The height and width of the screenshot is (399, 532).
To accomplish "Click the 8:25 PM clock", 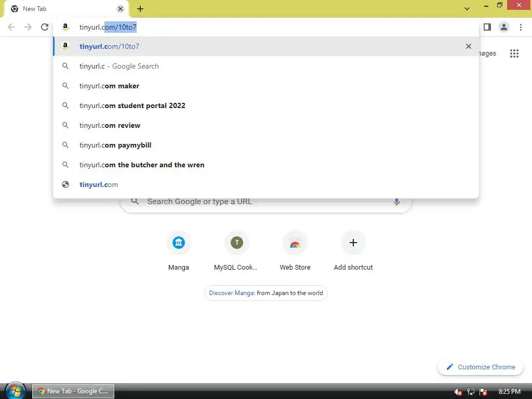I will point(509,392).
